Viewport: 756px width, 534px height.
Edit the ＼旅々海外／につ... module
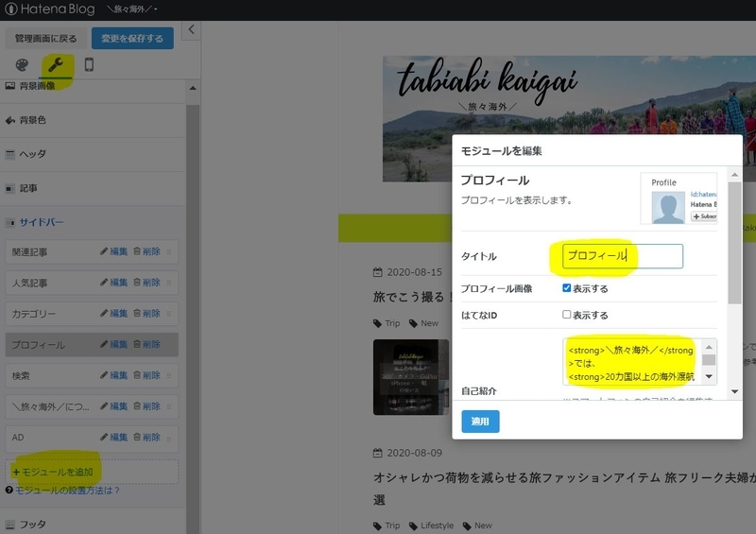click(114, 406)
